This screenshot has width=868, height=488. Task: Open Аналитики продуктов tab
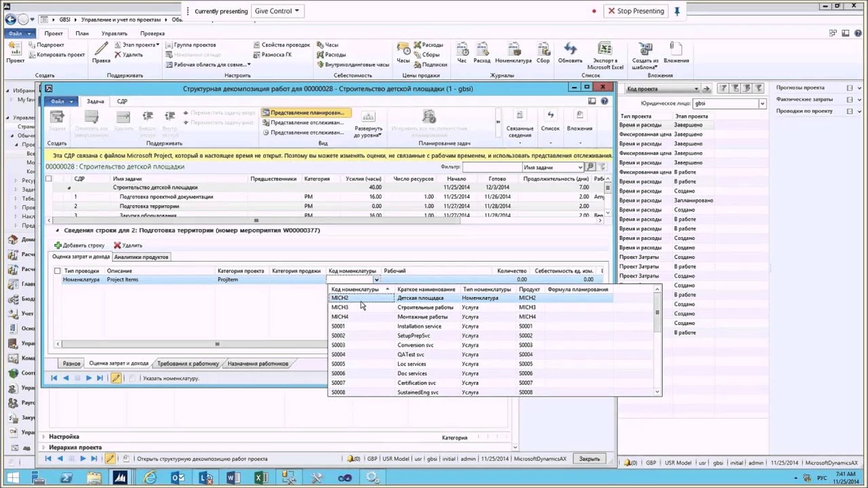pos(141,258)
